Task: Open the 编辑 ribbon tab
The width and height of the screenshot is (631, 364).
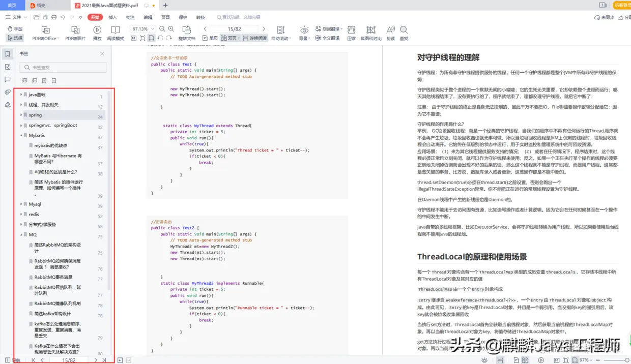Action: pyautogui.click(x=148, y=17)
